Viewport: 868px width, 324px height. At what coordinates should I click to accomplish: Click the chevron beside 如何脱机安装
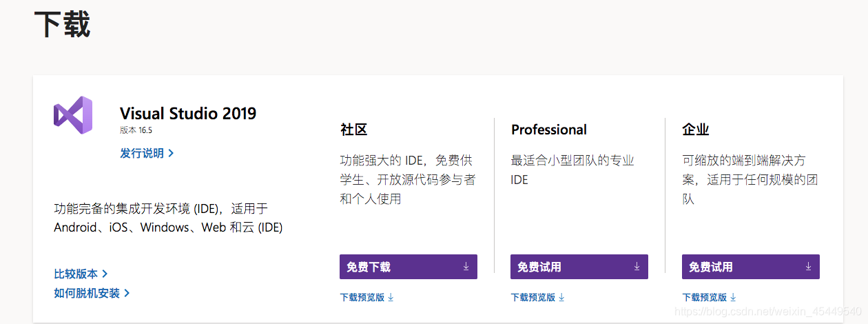127,293
